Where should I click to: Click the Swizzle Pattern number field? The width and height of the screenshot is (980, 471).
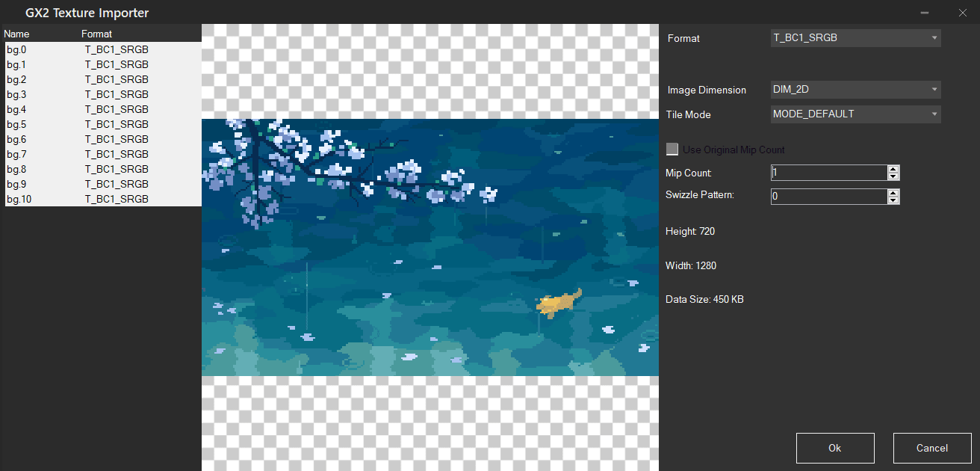point(828,197)
